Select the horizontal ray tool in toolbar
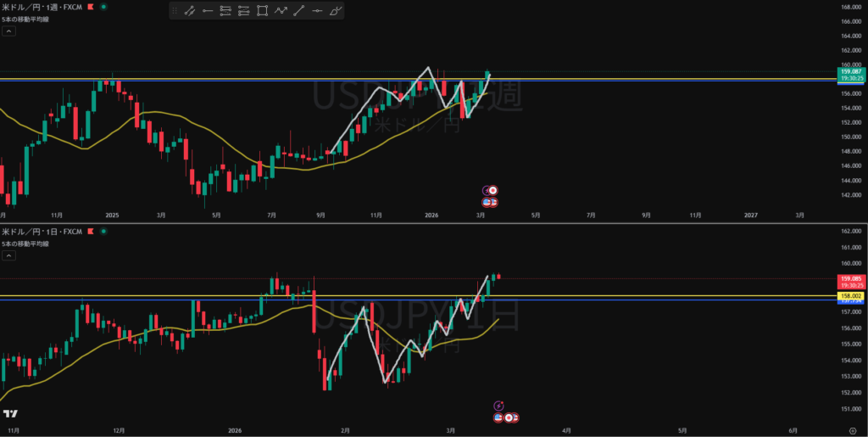Viewport: 868px width, 437px height. pyautogui.click(x=208, y=11)
